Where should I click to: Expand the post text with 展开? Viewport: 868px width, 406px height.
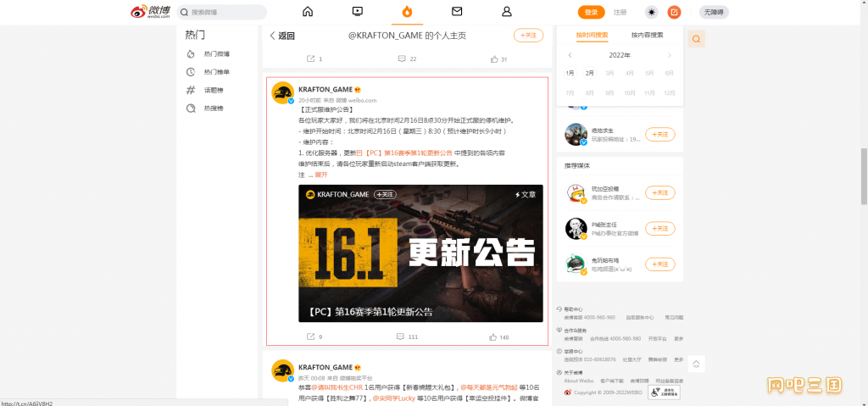(x=321, y=175)
